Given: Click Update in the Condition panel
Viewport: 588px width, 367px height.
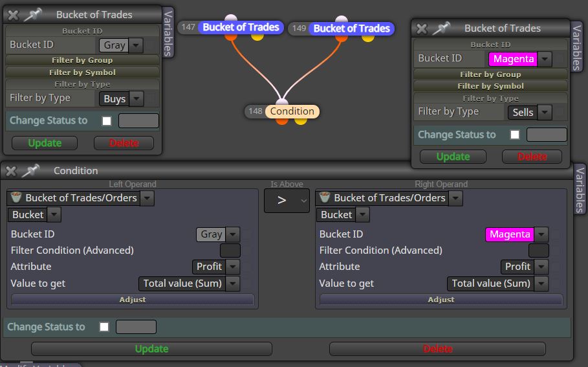Looking at the screenshot, I should tap(151, 349).
